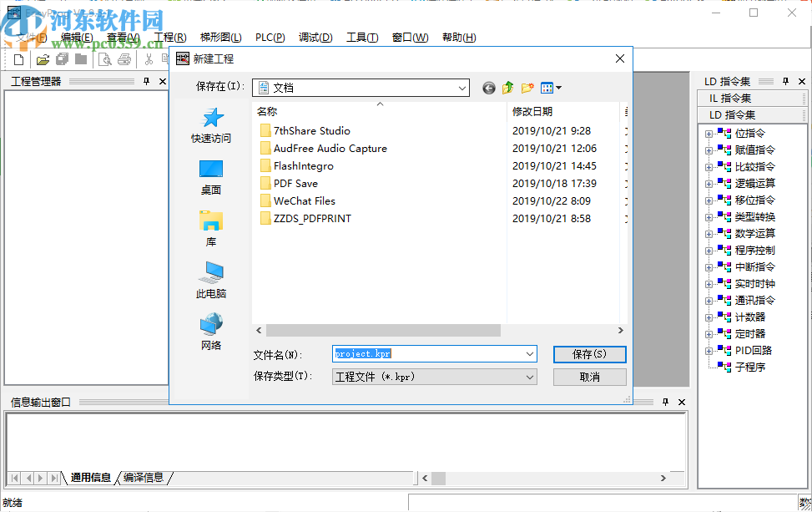Viewport: 812px width, 512px height.
Task: Click the 取消 button
Action: pos(589,377)
